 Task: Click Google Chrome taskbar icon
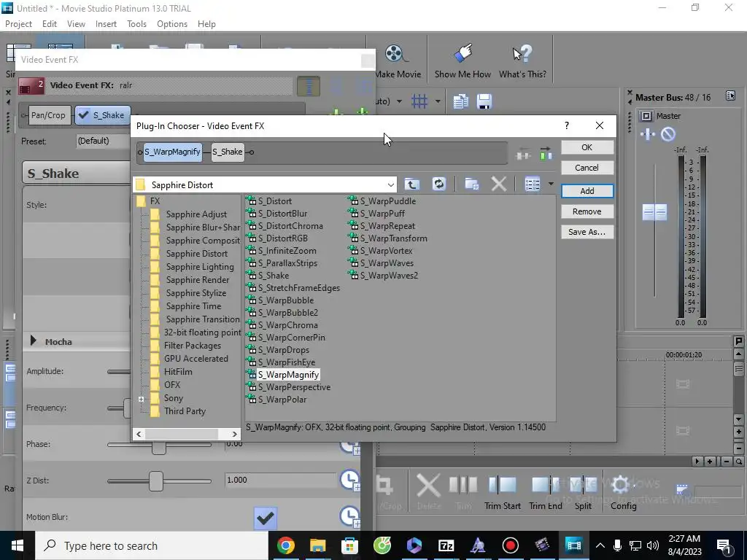click(285, 545)
